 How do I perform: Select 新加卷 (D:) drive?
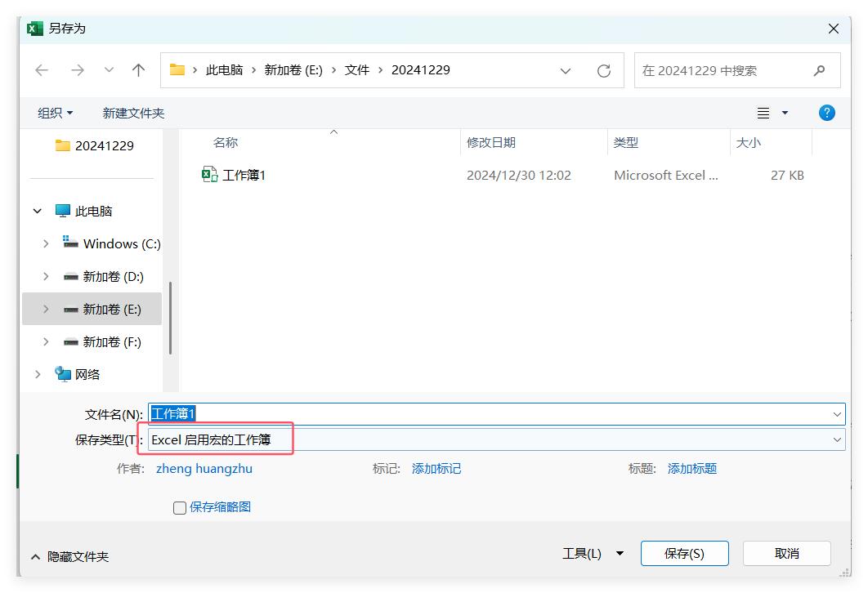point(104,276)
